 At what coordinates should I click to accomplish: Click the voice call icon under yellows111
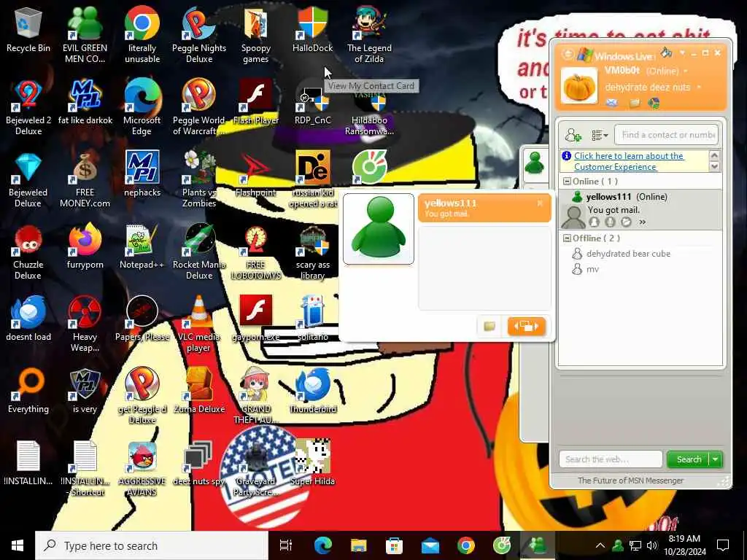pos(610,222)
